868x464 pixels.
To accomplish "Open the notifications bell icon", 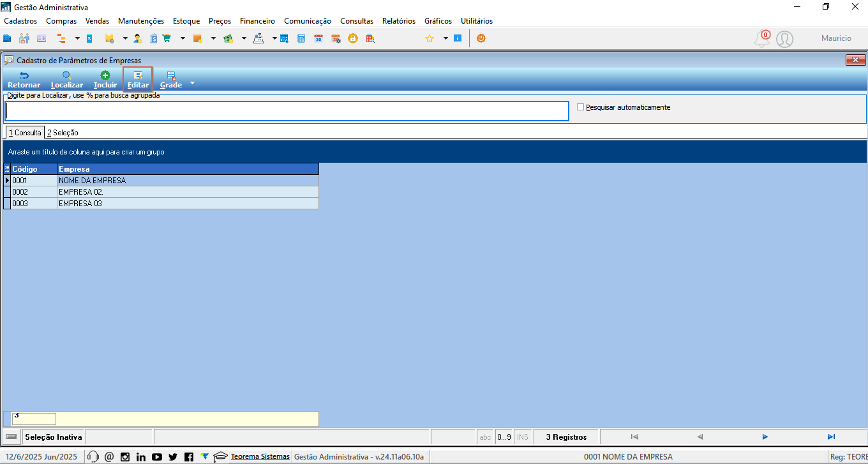I will (x=762, y=39).
